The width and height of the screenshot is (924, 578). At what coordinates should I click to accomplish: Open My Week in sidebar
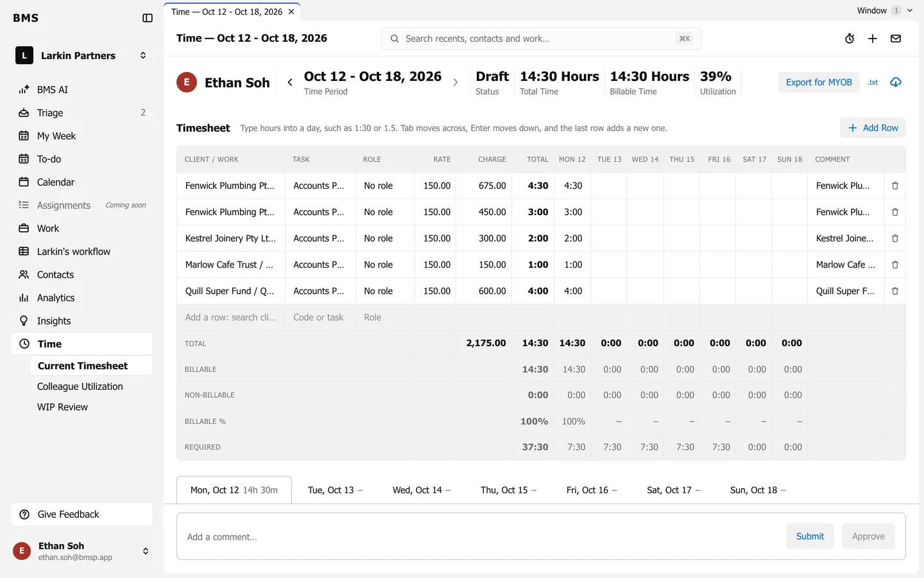pos(82,136)
